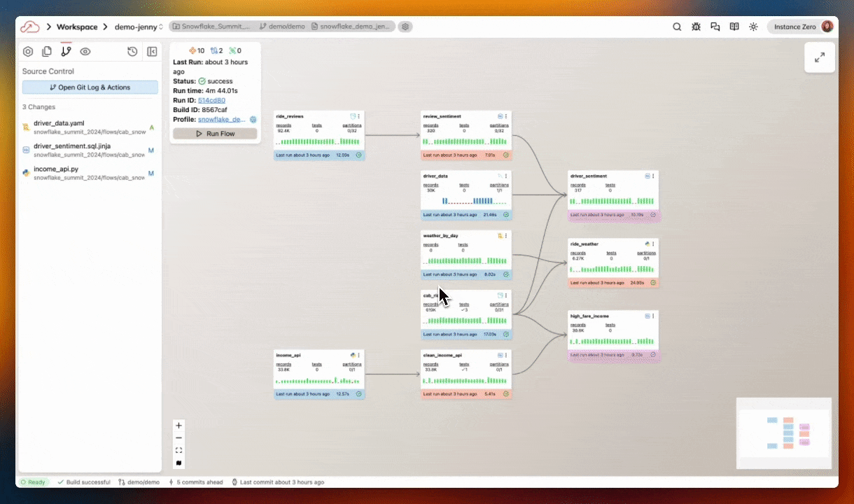
Task: Open the demo-jenny workspace dropdown
Action: click(139, 27)
